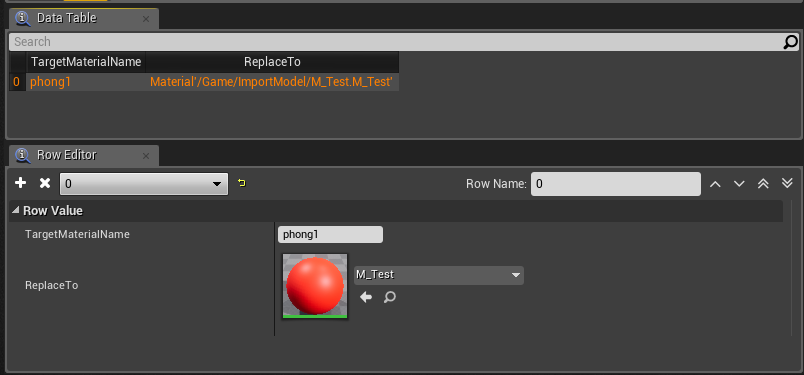Viewport: 804px width, 375px height.
Task: Click the search magnifier icon
Action: tap(791, 42)
